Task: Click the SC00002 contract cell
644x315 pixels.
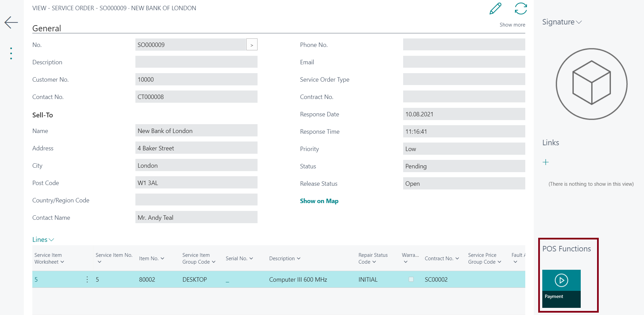Action: (436, 280)
